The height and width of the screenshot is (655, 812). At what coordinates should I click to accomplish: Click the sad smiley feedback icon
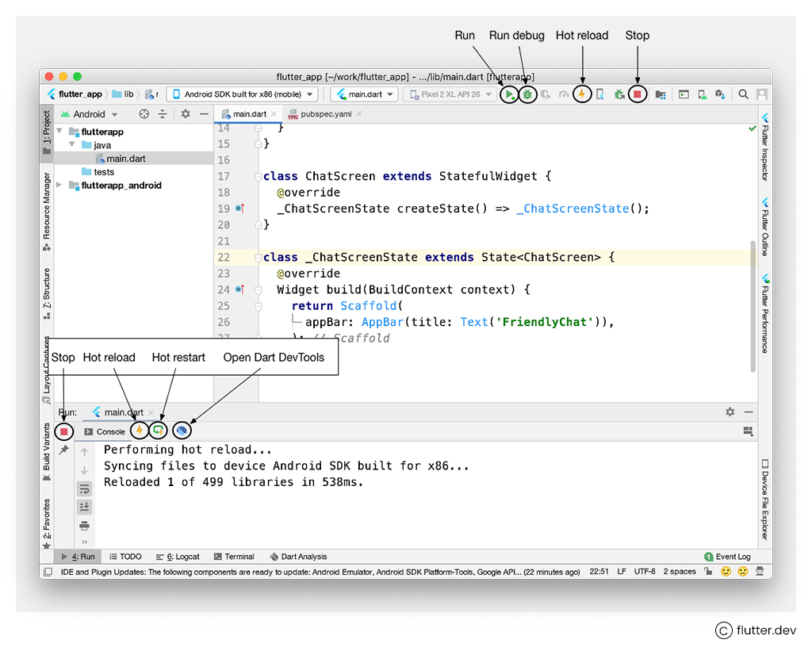[742, 572]
